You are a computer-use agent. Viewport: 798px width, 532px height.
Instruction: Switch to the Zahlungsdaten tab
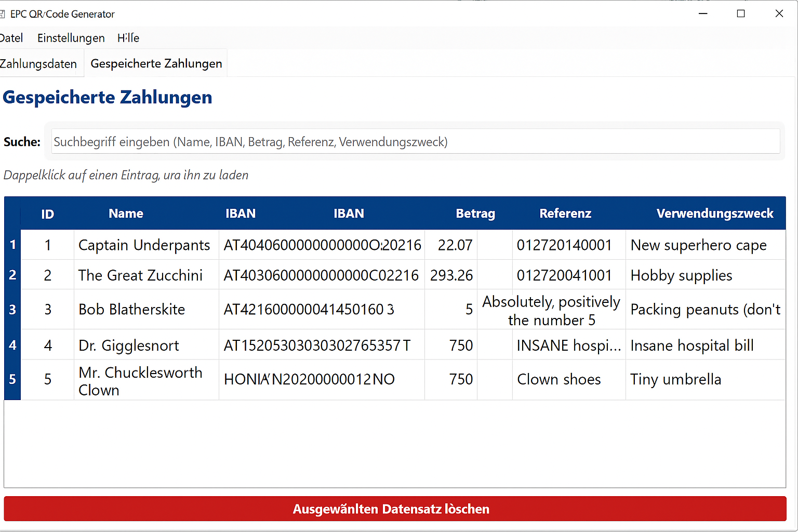39,64
